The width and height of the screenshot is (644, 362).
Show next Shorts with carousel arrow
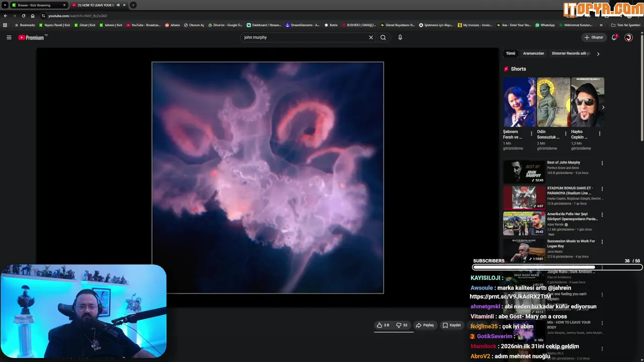[x=603, y=107]
